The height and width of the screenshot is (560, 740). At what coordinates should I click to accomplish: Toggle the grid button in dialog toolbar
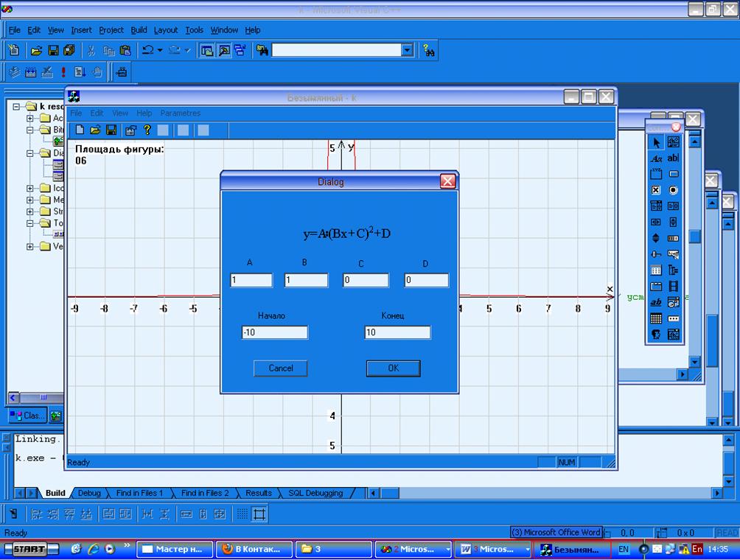pyautogui.click(x=241, y=514)
